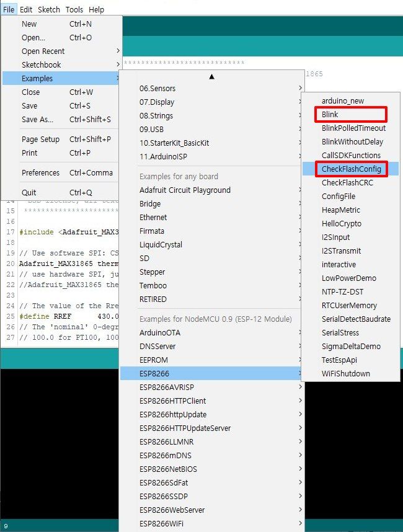Viewport: 403px width, 532px height.
Task: Open the ESP8266SSDP examples submenu
Action: click(x=211, y=497)
